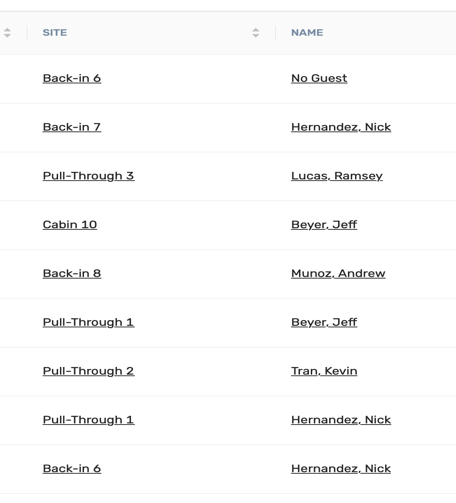The height and width of the screenshot is (503, 456).
Task: View Beyer, Jeff in the Cabin 10 row
Action: pos(324,225)
